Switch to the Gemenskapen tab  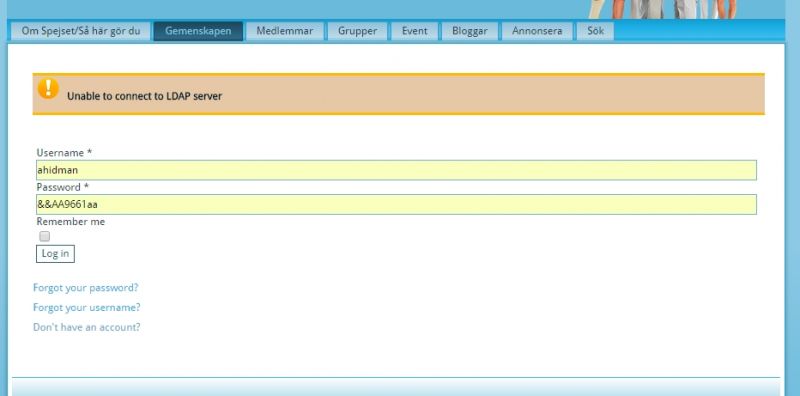coord(198,31)
